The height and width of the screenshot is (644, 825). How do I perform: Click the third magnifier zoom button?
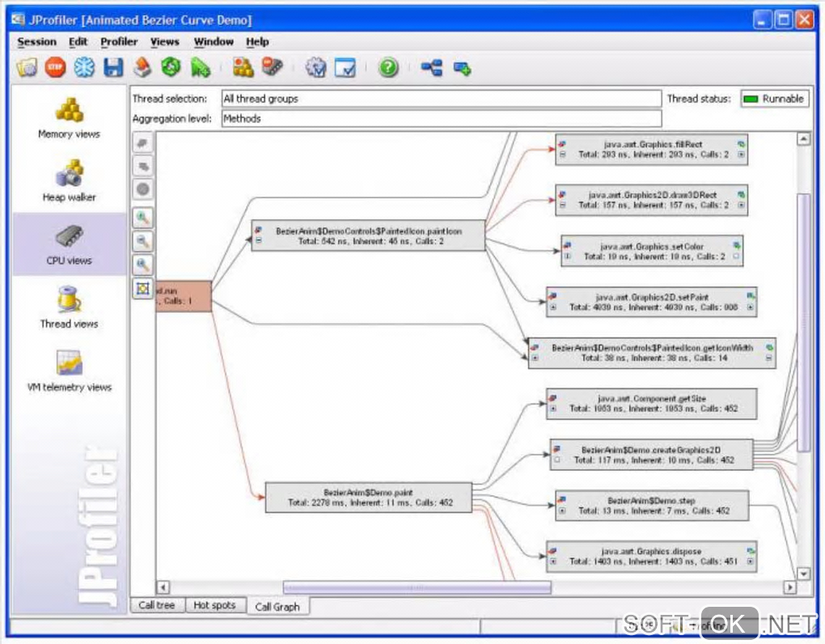click(142, 265)
